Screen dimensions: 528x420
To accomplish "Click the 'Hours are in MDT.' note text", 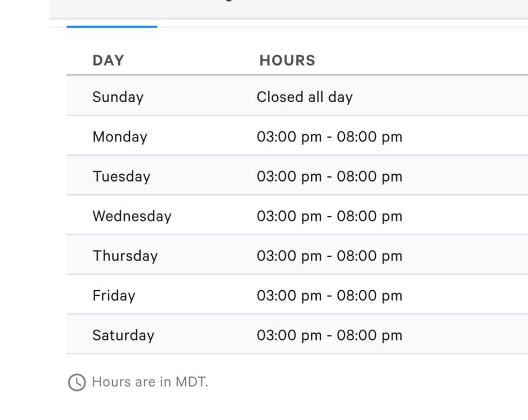I will [150, 382].
